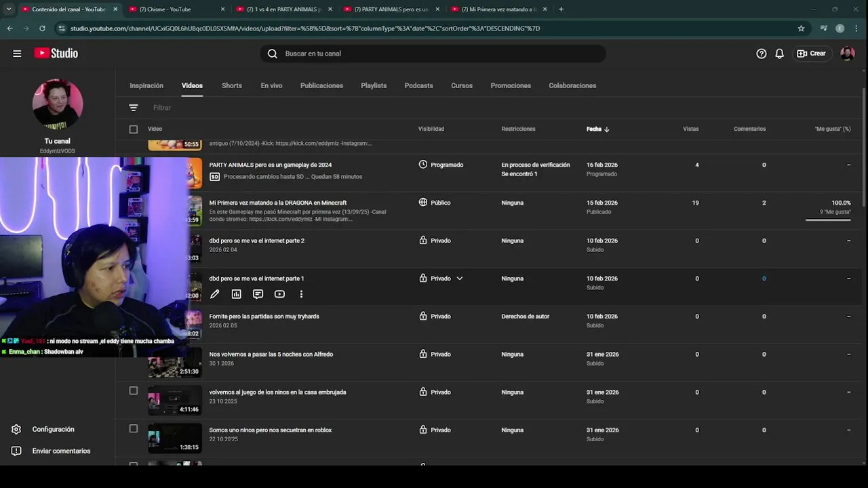Switch to Publicaciones tab

(x=321, y=85)
